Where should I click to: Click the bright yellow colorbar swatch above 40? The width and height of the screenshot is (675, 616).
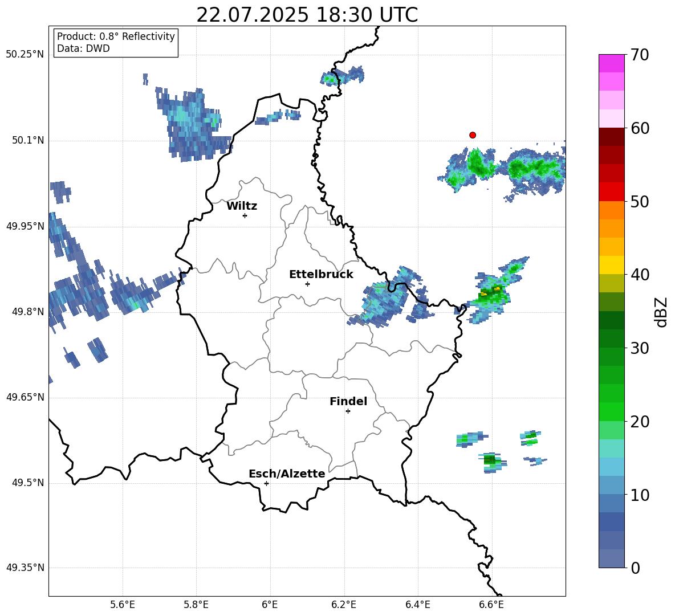point(611,265)
